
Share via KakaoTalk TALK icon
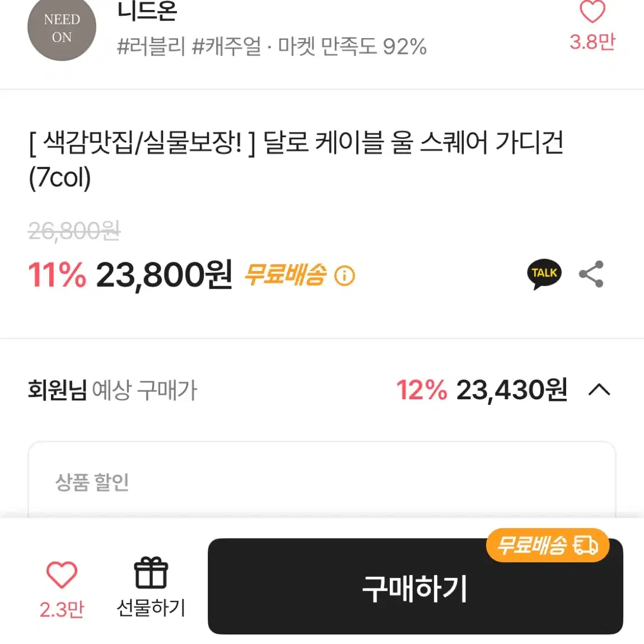pyautogui.click(x=544, y=274)
